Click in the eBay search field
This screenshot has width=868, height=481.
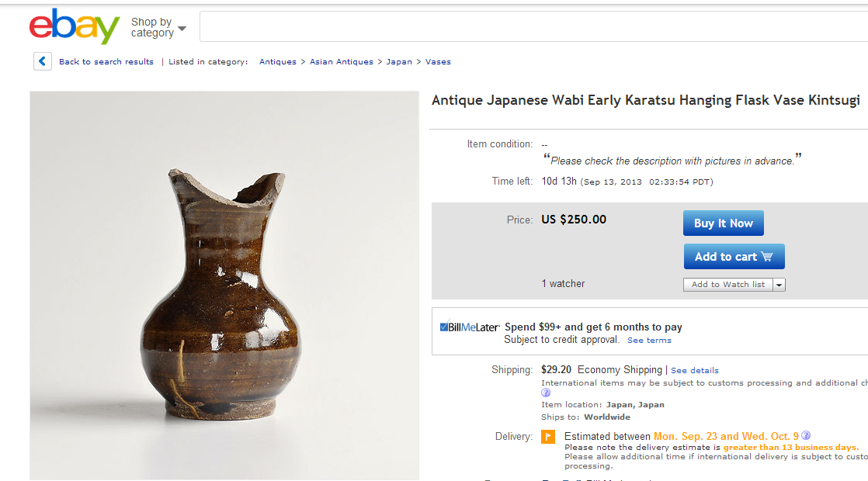coord(528,26)
